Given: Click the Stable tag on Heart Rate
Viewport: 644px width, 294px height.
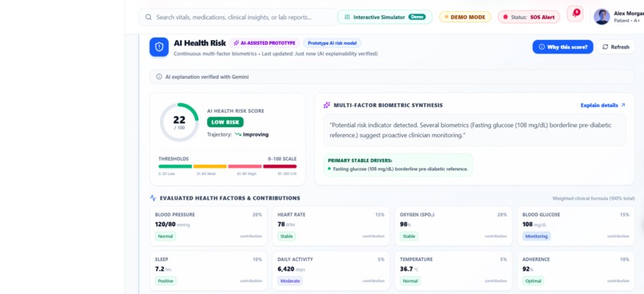Looking at the screenshot, I should click(286, 236).
